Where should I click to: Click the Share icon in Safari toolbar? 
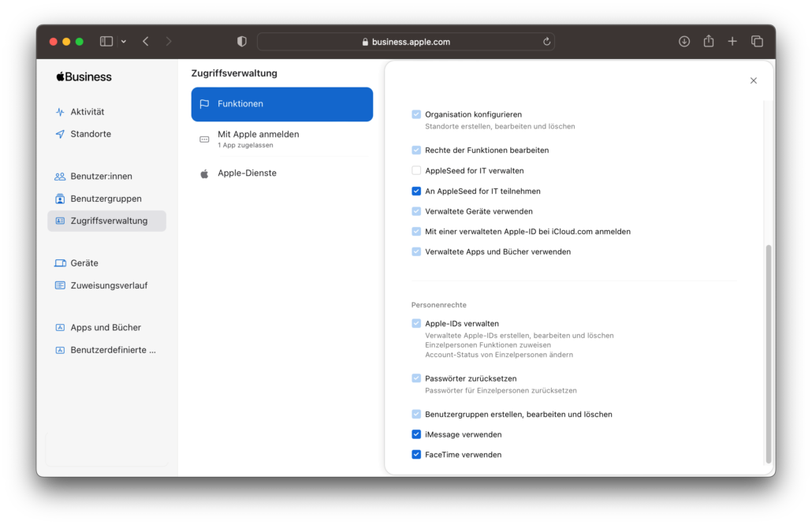point(709,42)
